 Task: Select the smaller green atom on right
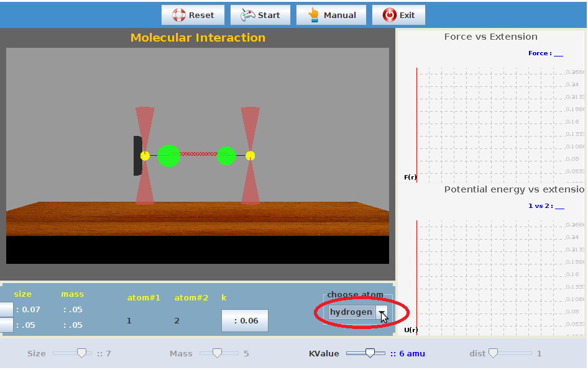[x=226, y=156]
